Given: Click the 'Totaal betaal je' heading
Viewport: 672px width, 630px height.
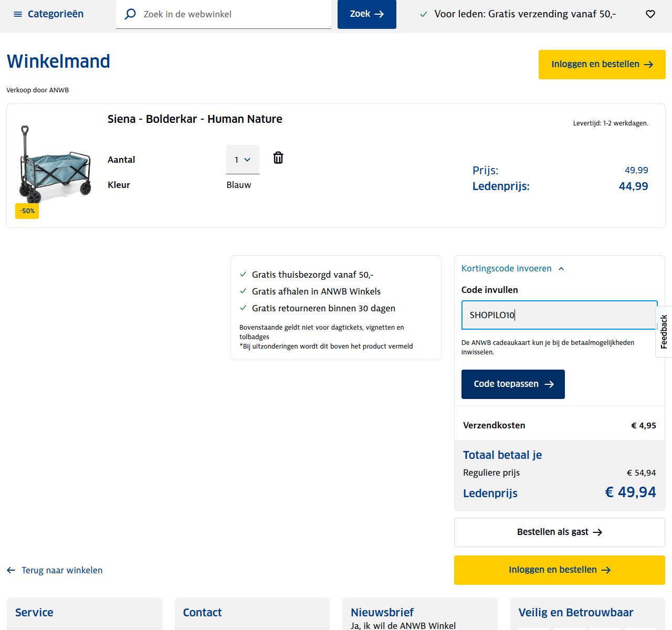Looking at the screenshot, I should (x=502, y=455).
